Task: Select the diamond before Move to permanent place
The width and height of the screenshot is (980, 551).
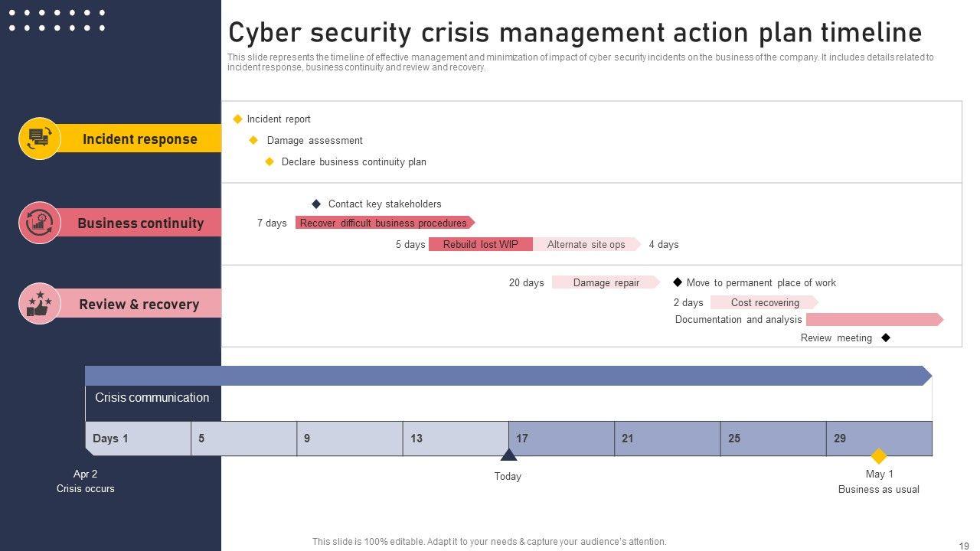Action: pyautogui.click(x=678, y=282)
